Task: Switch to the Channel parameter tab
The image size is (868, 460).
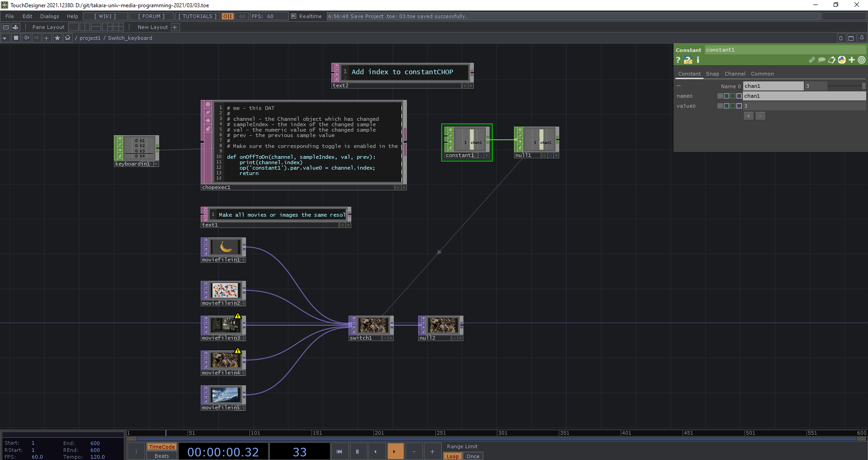Action: coord(735,74)
